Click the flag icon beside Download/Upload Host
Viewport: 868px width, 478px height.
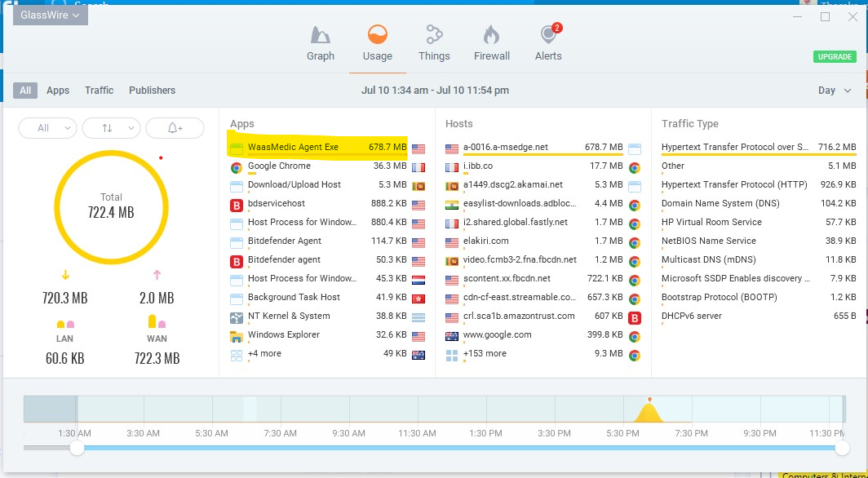pos(418,186)
